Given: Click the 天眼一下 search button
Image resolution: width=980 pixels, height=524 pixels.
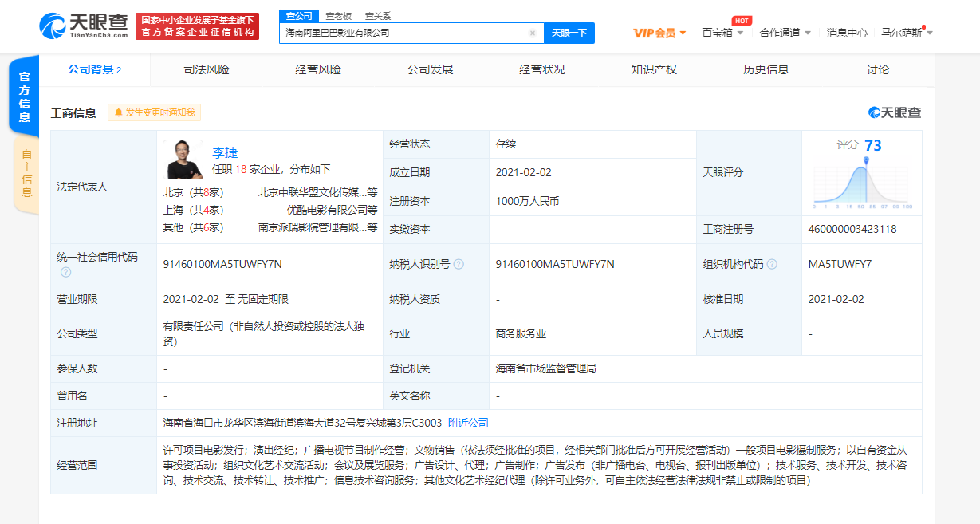Looking at the screenshot, I should [x=569, y=33].
